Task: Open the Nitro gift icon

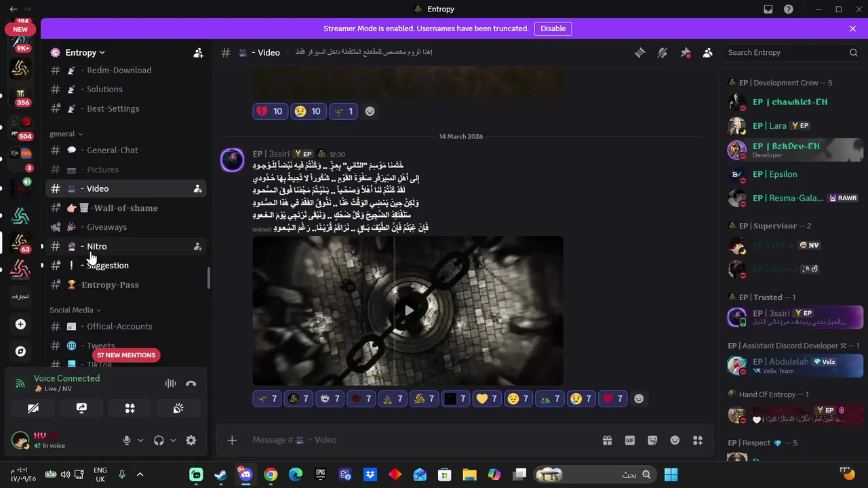Action: pyautogui.click(x=607, y=440)
